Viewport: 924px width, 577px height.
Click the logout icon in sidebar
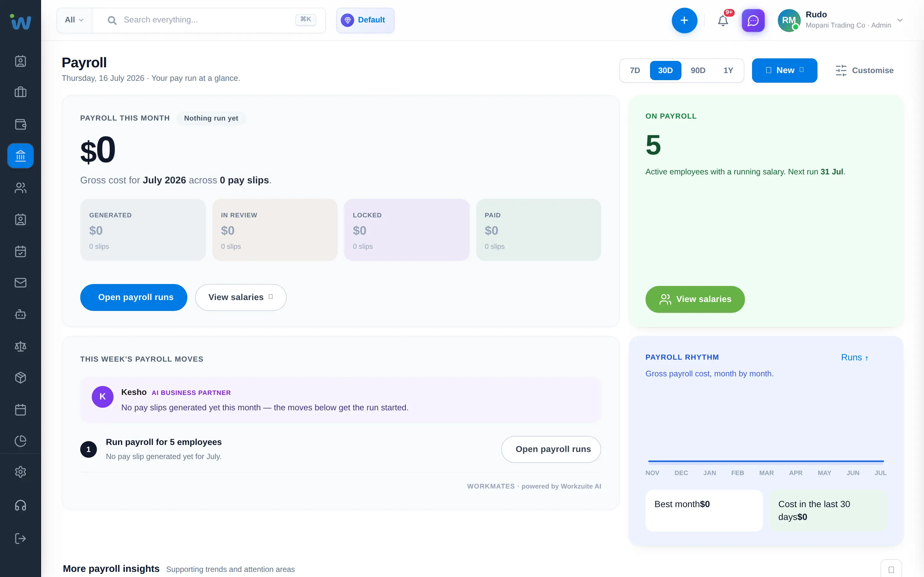click(21, 539)
